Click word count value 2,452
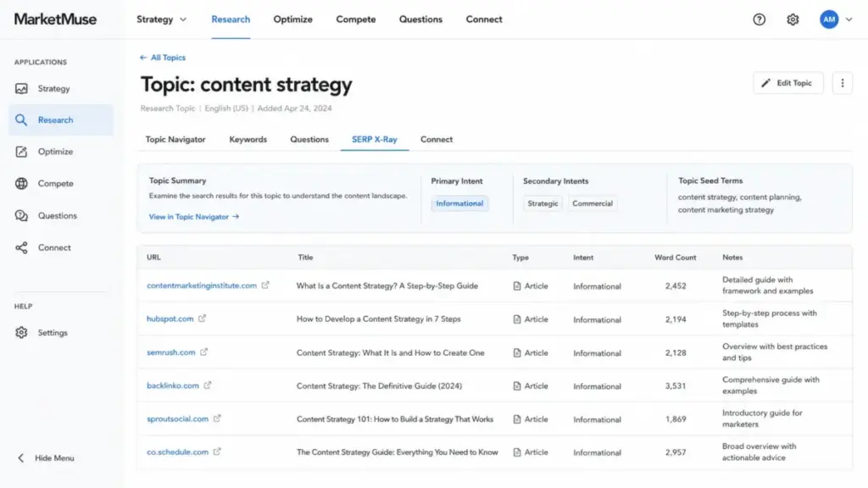868x488 pixels. (676, 286)
